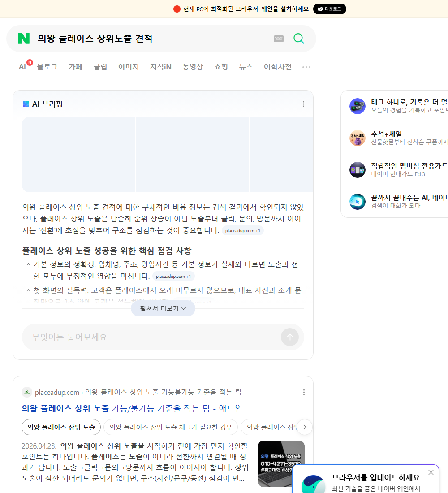The height and width of the screenshot is (493, 448).
Task: Click the green Naver N logo
Action: pos(24,39)
